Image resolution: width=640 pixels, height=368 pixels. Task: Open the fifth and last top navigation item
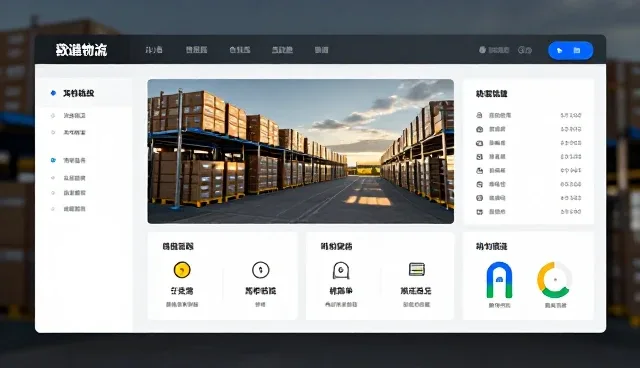321,50
